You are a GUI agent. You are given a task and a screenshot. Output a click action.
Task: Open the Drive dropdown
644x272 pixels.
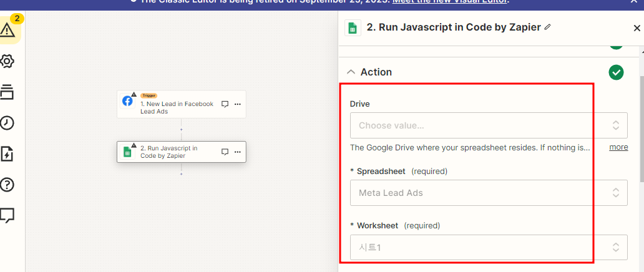click(489, 125)
